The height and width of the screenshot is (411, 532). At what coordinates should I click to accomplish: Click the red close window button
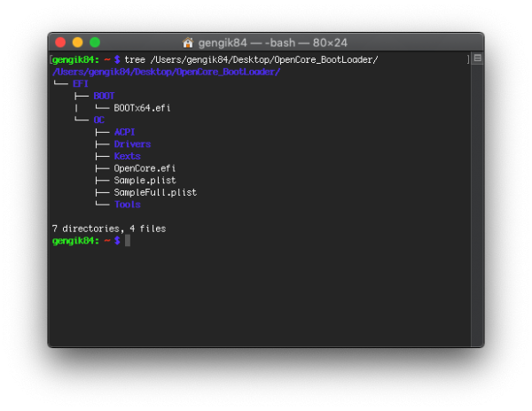(x=60, y=43)
